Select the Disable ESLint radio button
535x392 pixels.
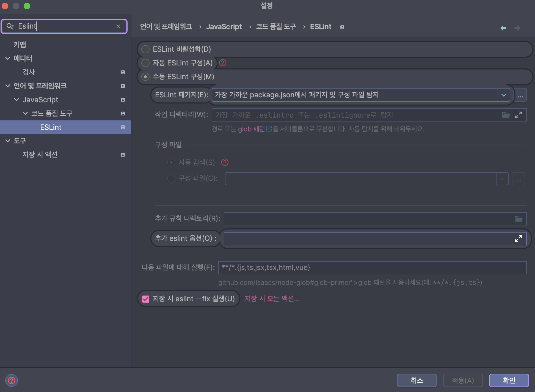point(145,49)
